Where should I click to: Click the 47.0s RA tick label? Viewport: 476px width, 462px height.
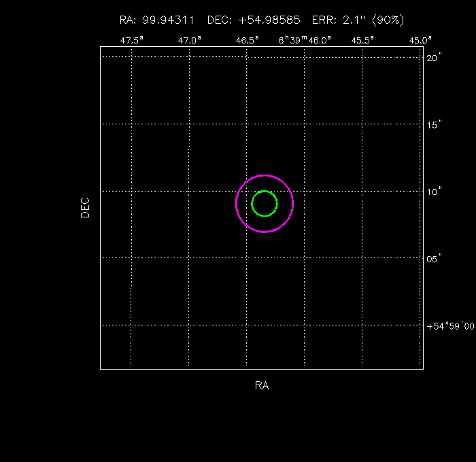[x=190, y=40]
